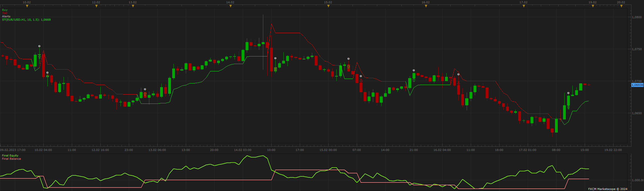Viewport: 644px width, 191px height.
Task: Select the green up arrow at 15.02 21:00
Action: pyautogui.click(x=414, y=80)
